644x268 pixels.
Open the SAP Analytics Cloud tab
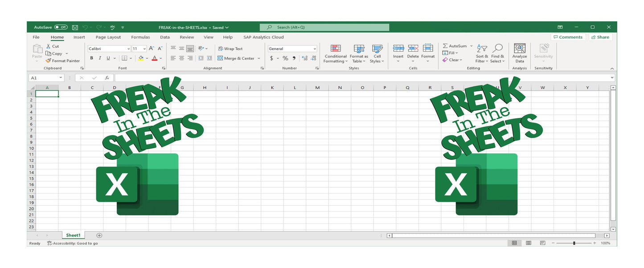coord(263,37)
